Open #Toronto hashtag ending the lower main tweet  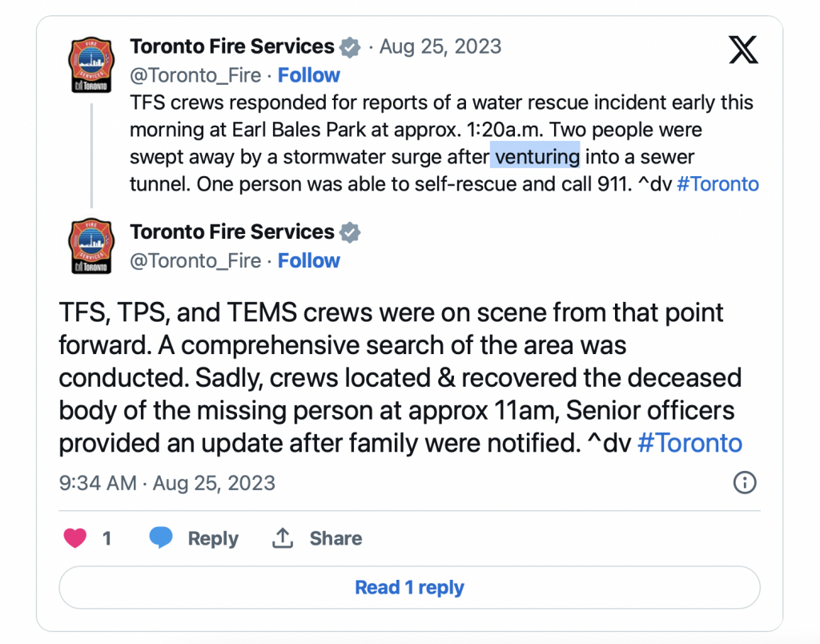click(x=689, y=443)
